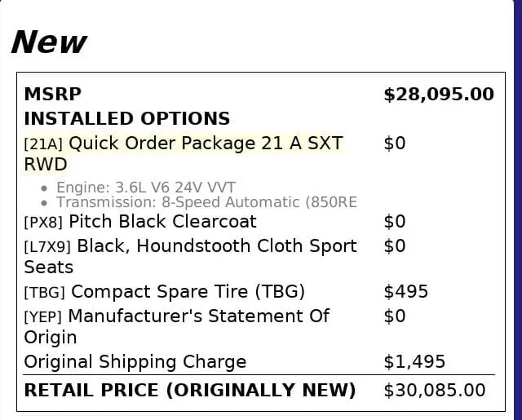The height and width of the screenshot is (420, 522).
Task: Click the [21A] option code
Action: coord(43,144)
